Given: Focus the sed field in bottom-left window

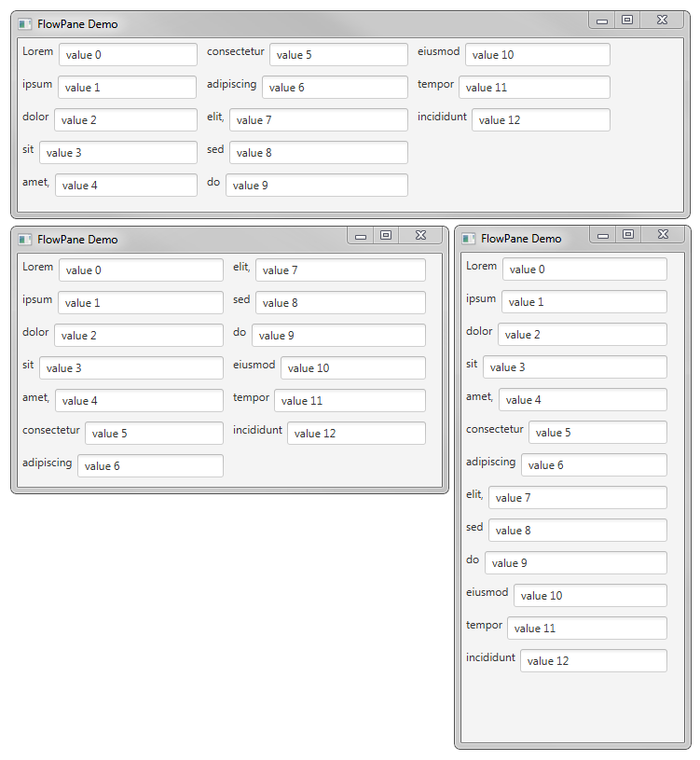Looking at the screenshot, I should point(340,302).
